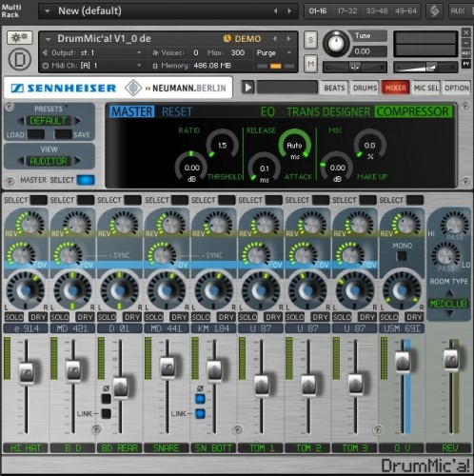The height and width of the screenshot is (476, 474).
Task: Click the HI PASS knob in reverb section
Action: 454,224
